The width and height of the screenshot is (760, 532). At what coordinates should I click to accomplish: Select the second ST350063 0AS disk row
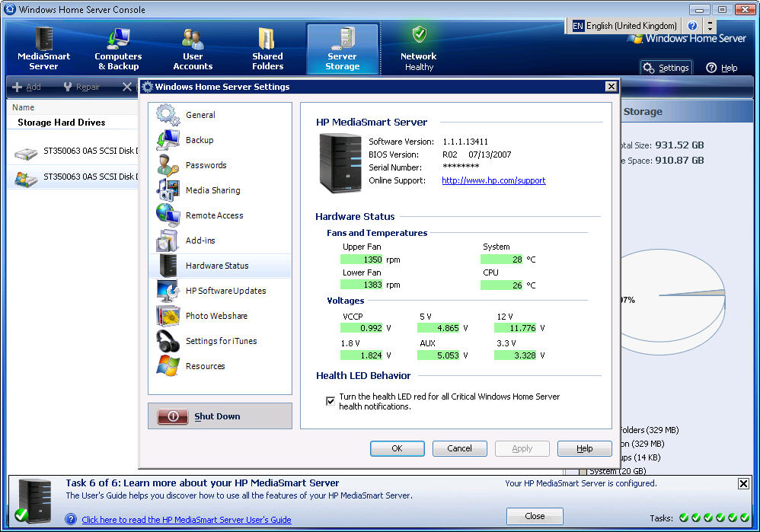(x=72, y=177)
